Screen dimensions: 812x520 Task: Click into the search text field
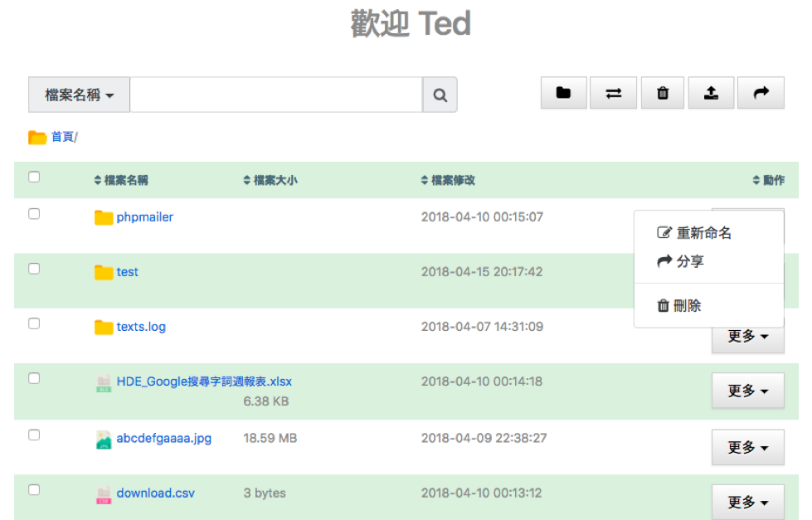275,95
